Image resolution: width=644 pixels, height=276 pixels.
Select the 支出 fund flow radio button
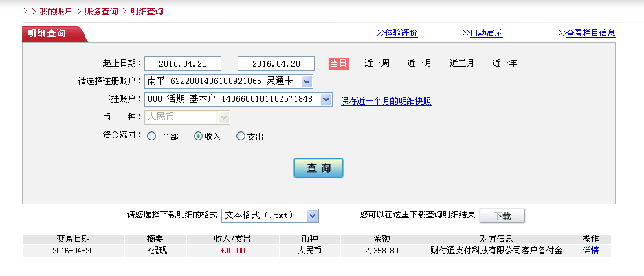pos(241,136)
